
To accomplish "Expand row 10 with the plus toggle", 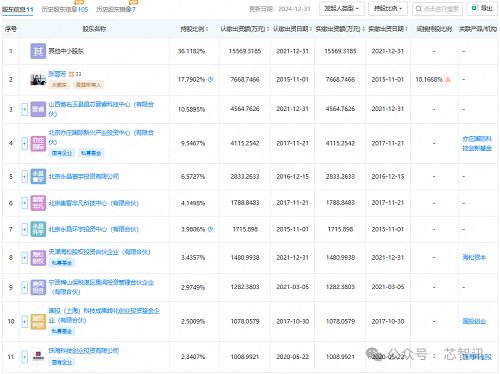I will click(x=24, y=321).
